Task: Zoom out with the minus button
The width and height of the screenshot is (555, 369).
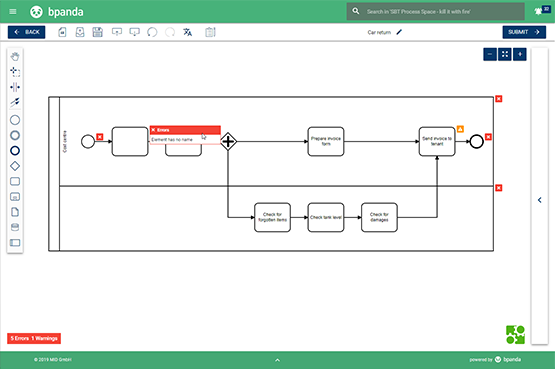Action: click(490, 54)
